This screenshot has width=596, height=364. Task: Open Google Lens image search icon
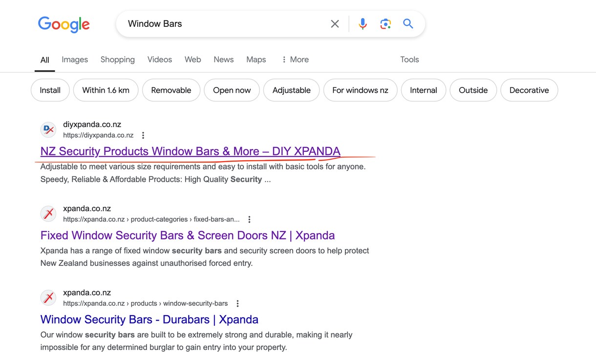coord(385,24)
